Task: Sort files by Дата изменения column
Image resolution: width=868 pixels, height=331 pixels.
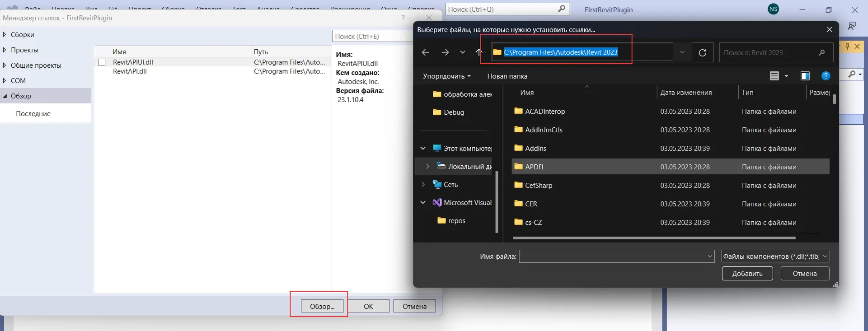Action: 686,93
